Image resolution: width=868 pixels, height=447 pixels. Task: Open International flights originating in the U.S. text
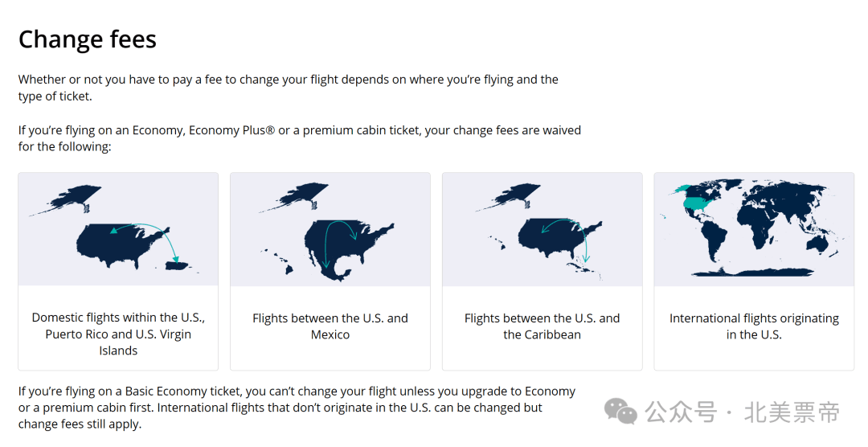754,326
